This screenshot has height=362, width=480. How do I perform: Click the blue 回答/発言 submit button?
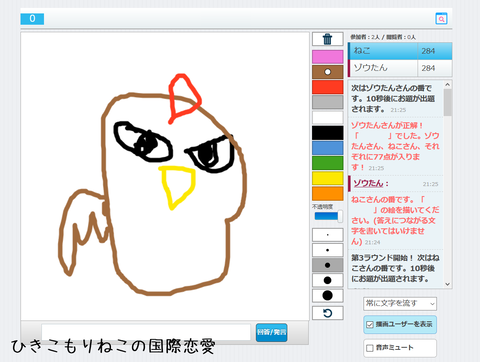pyautogui.click(x=271, y=332)
